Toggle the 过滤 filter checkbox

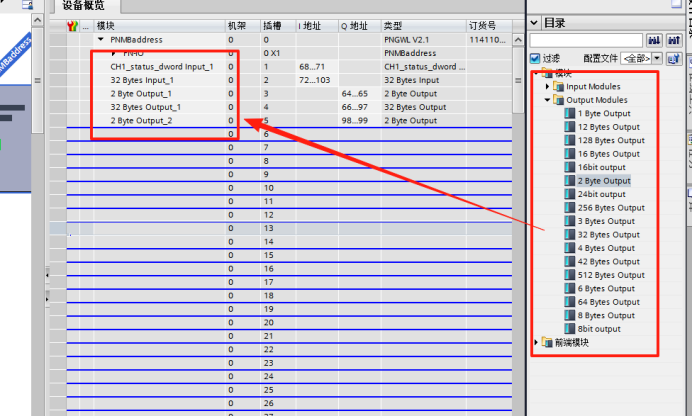tap(535, 58)
